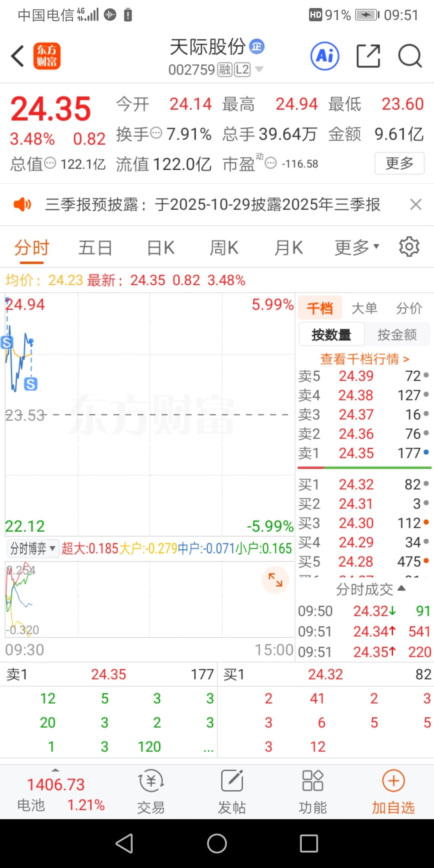Tap the info icon next to 换手
The height and width of the screenshot is (868, 434).
[x=156, y=133]
